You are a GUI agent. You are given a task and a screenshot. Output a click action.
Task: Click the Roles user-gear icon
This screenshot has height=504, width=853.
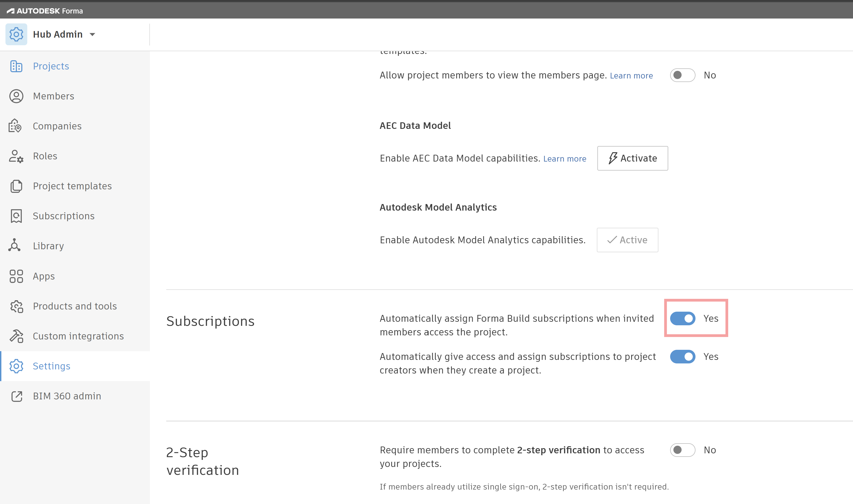(x=16, y=156)
